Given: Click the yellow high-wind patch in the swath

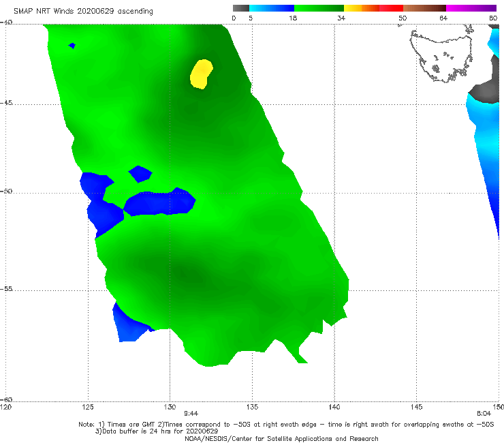Looking at the screenshot, I should (x=202, y=74).
